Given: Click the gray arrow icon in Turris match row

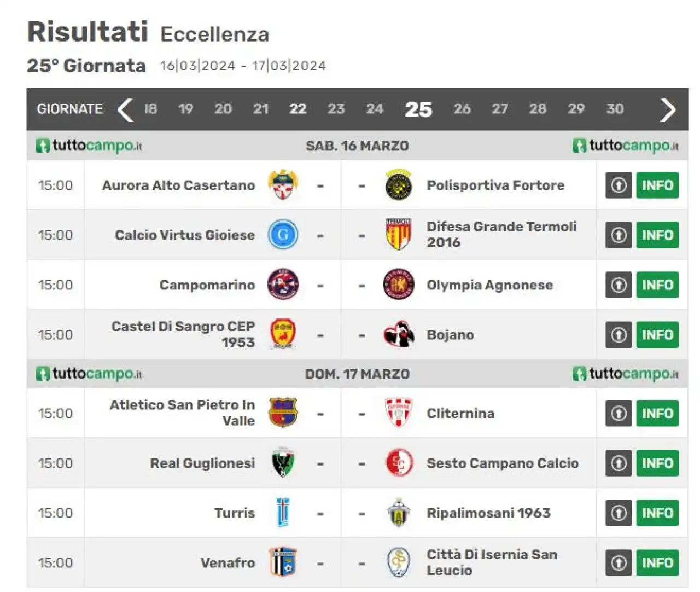Looking at the screenshot, I should click(619, 513).
